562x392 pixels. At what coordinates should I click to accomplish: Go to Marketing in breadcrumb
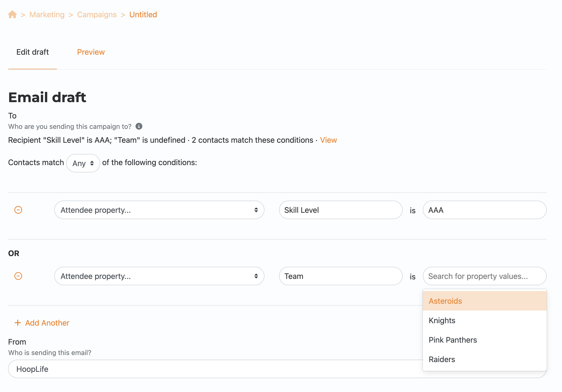[x=47, y=15]
